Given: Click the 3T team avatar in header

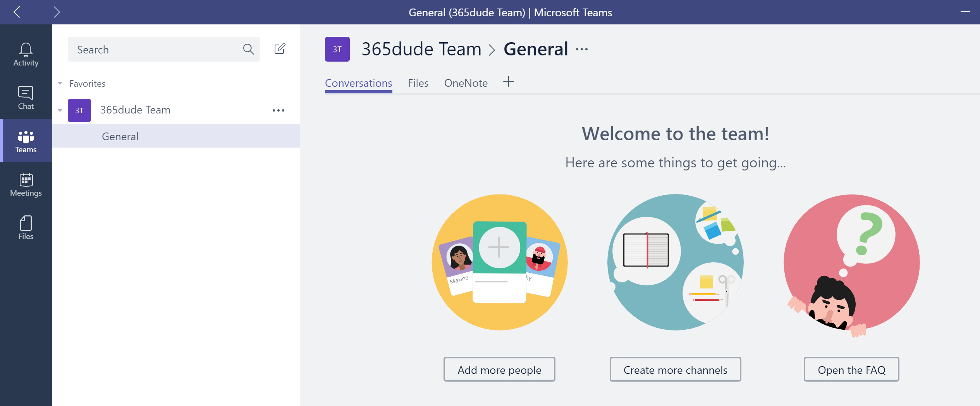Looking at the screenshot, I should tap(337, 49).
